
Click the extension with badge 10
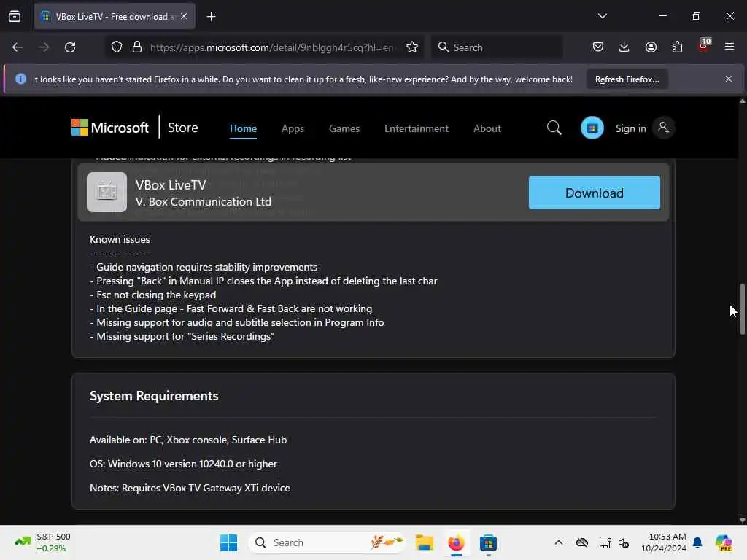point(704,46)
